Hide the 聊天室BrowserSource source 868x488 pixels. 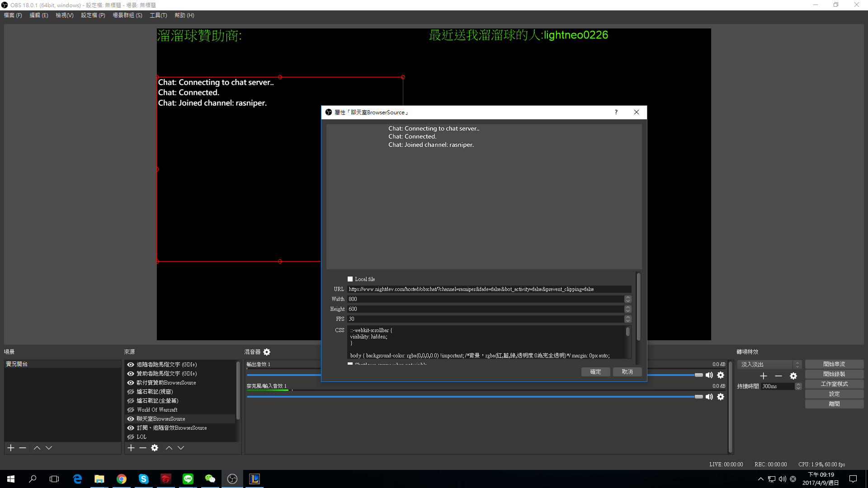pyautogui.click(x=131, y=419)
